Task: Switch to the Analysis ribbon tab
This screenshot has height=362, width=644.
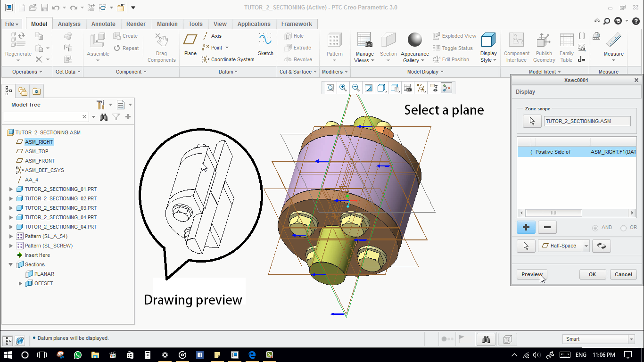Action: [x=69, y=24]
